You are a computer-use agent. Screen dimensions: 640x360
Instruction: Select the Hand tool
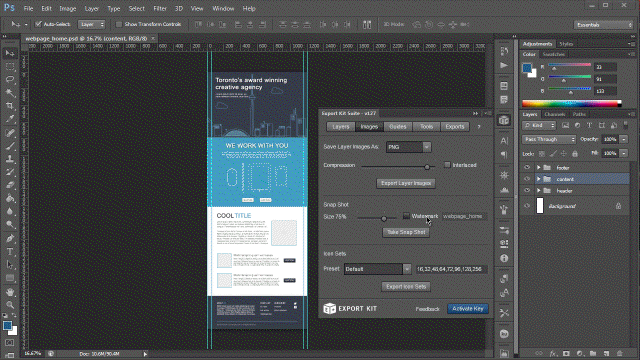coord(10,292)
